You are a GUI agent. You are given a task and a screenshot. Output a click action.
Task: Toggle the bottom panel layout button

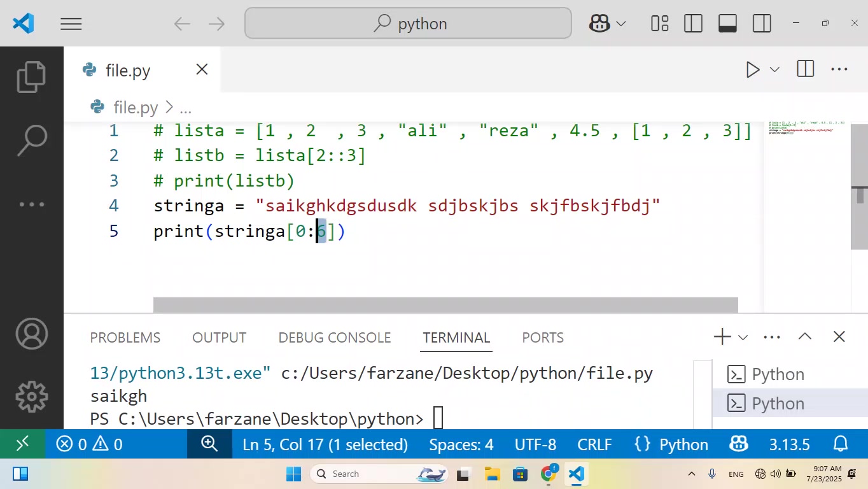[727, 24]
